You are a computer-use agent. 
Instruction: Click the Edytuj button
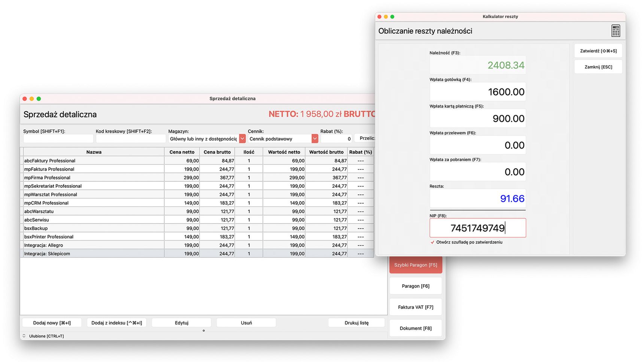tap(182, 323)
